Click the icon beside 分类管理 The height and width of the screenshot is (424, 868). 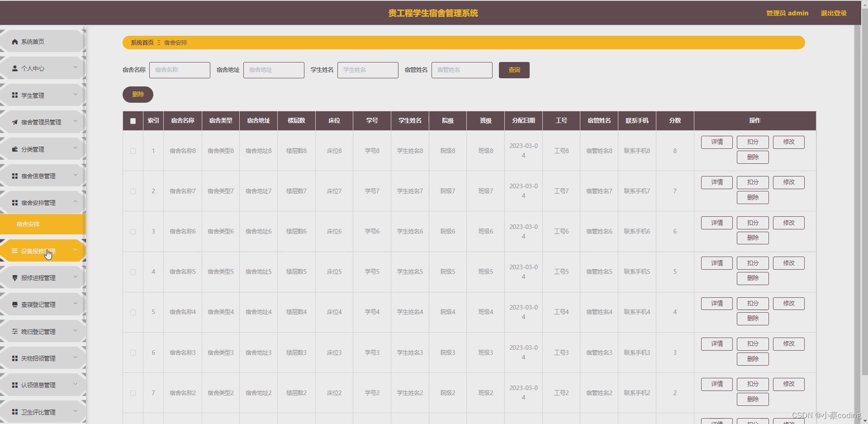point(15,149)
